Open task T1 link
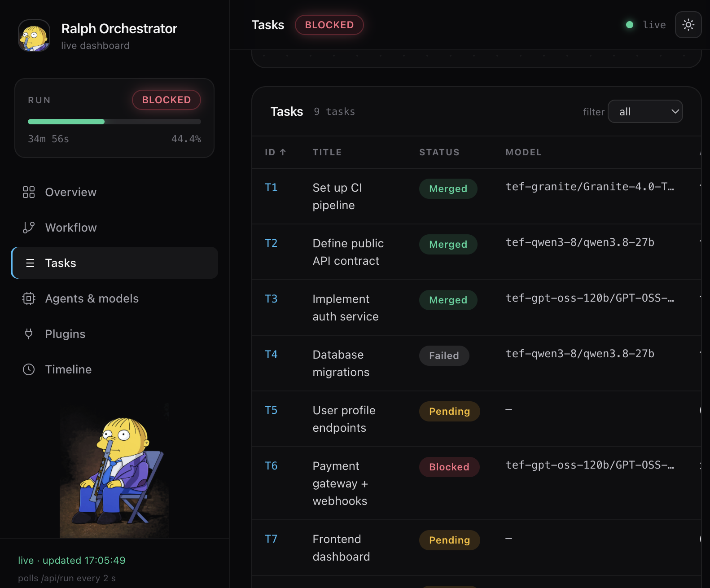 [271, 188]
